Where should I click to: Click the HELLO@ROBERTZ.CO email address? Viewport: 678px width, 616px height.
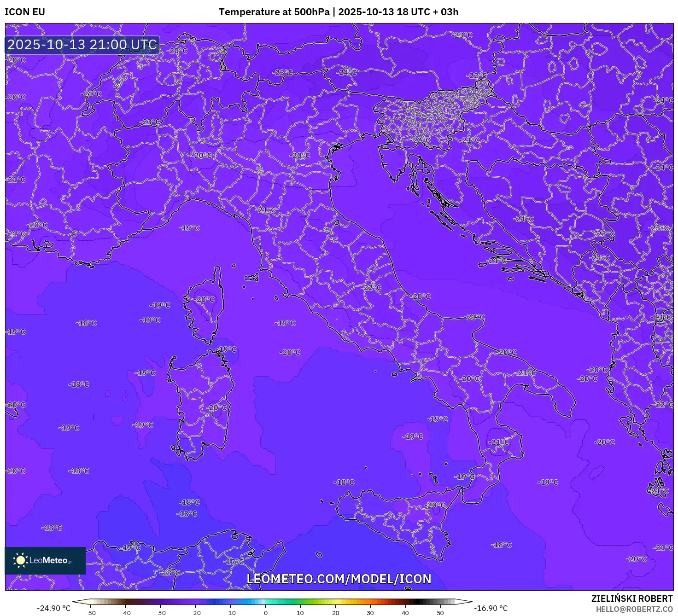(634, 609)
